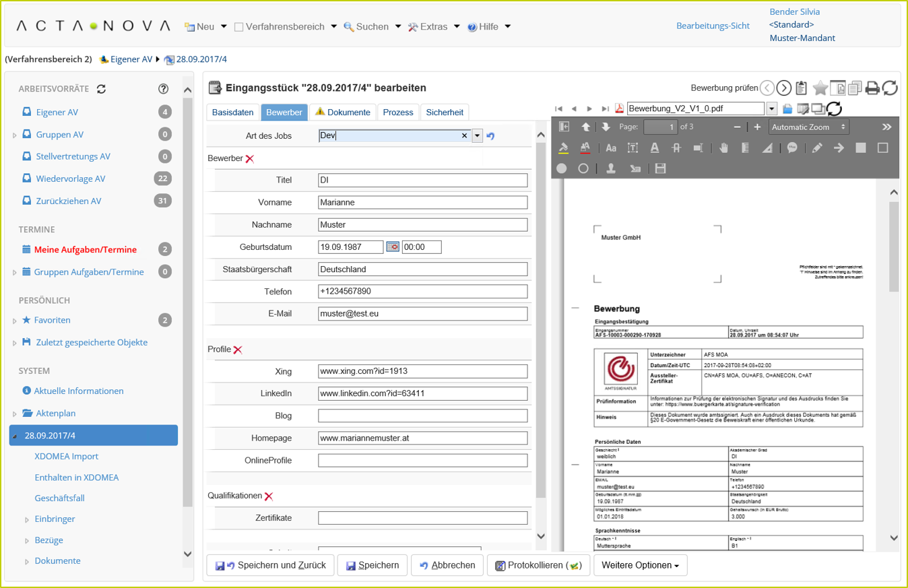Click the comment speech bubble tool

(x=792, y=148)
